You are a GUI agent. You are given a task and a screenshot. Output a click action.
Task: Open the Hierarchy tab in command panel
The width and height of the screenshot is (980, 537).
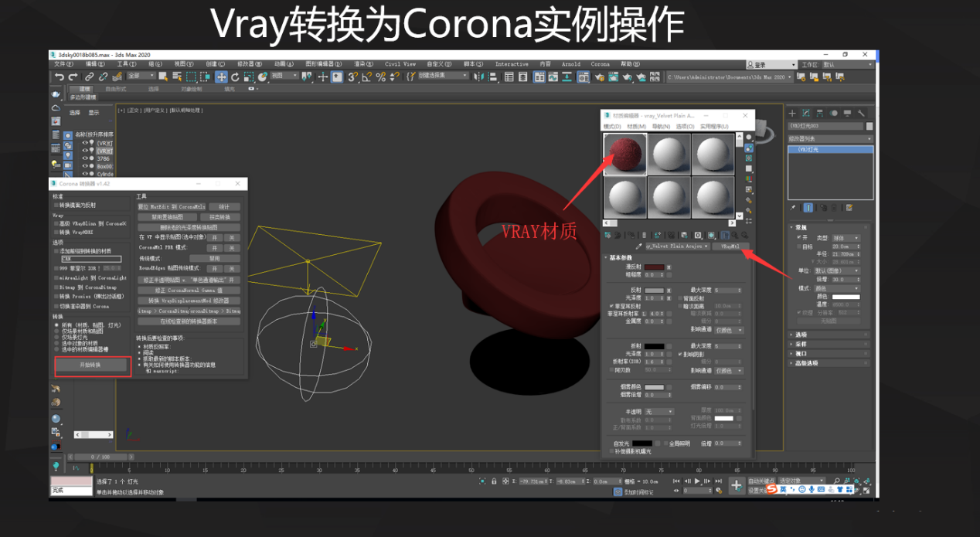[820, 113]
